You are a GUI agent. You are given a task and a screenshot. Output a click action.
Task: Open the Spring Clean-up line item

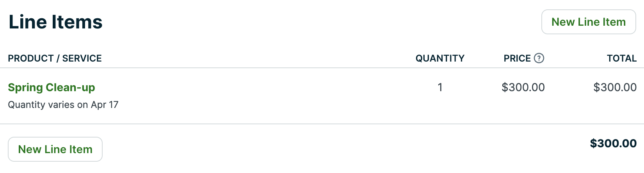pos(52,87)
